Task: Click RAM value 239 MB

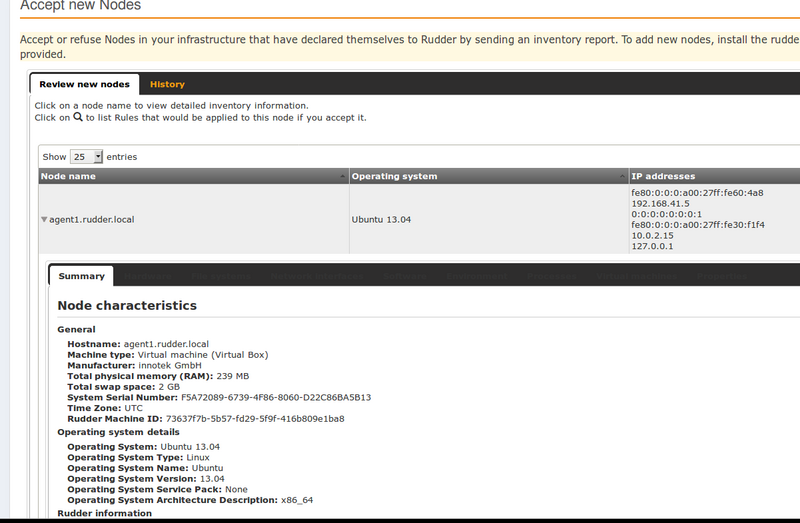Action: click(233, 376)
